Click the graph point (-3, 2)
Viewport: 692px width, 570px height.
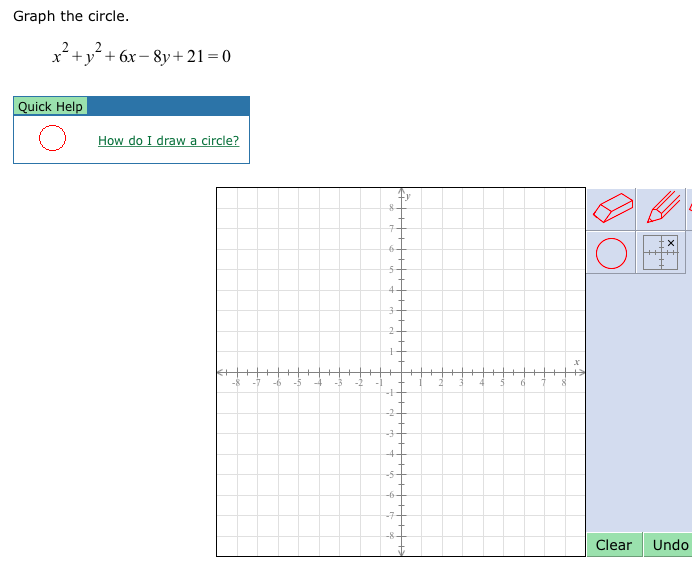tap(340, 331)
